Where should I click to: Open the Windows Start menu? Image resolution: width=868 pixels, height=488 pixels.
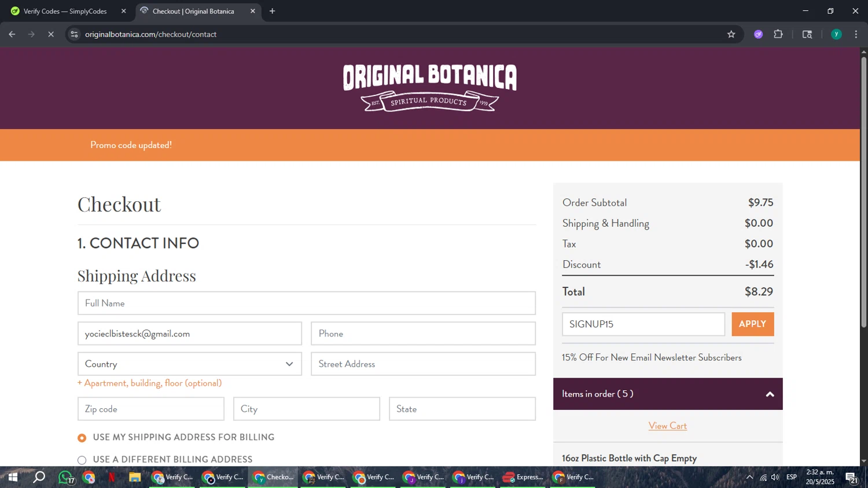(x=13, y=477)
